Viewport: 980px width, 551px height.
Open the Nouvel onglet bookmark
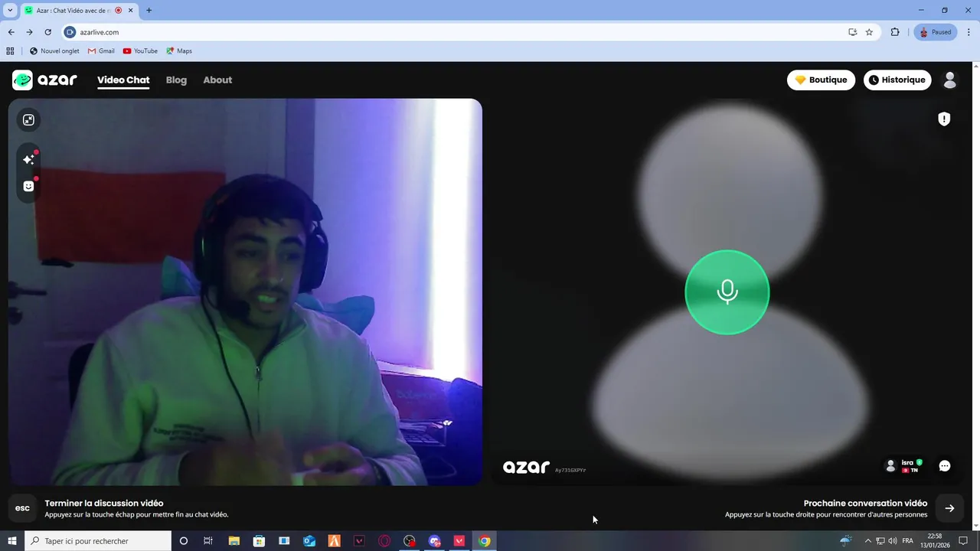54,51
